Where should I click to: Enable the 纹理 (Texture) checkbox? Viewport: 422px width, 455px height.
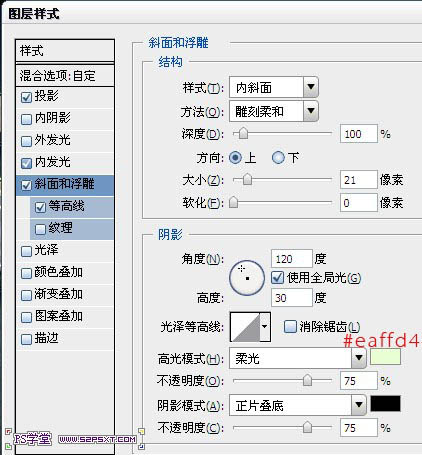coord(40,229)
